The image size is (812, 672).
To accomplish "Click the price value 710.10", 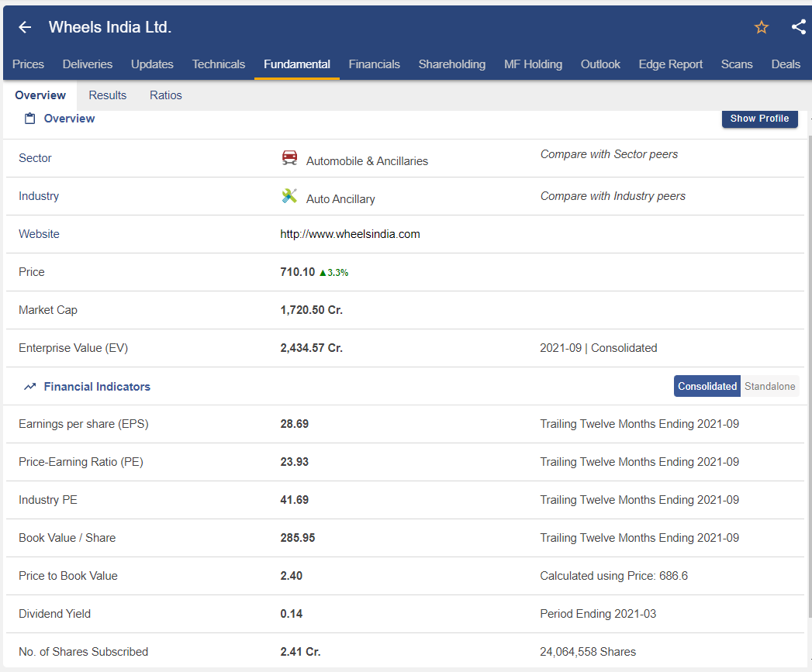I will point(297,272).
